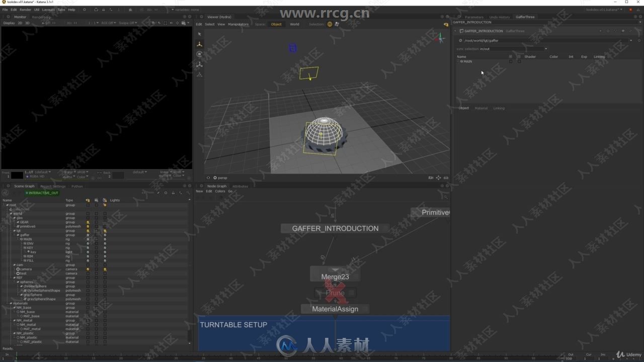Set Viewer space to Object

[x=276, y=24]
